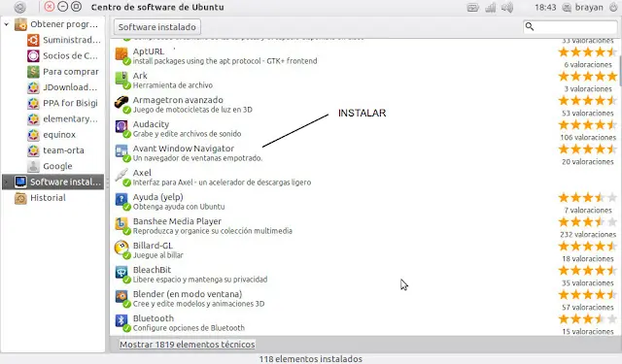Click Grabe y edite archivos de sonido text
This screenshot has height=364, width=622.
187,134
